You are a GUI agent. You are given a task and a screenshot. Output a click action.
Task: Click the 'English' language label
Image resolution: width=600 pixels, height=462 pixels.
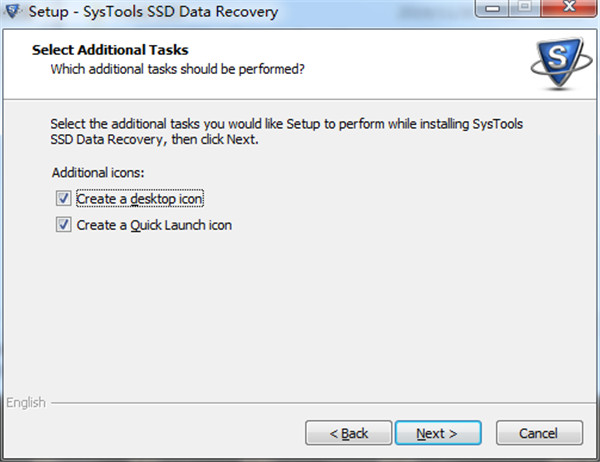26,402
